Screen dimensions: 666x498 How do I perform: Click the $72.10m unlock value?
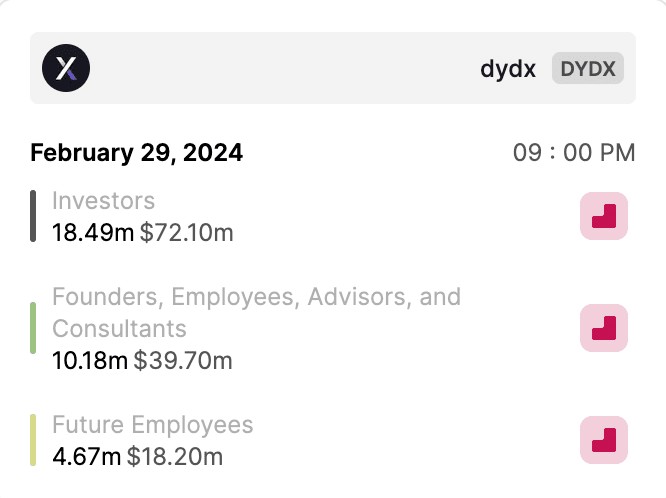pyautogui.click(x=187, y=233)
